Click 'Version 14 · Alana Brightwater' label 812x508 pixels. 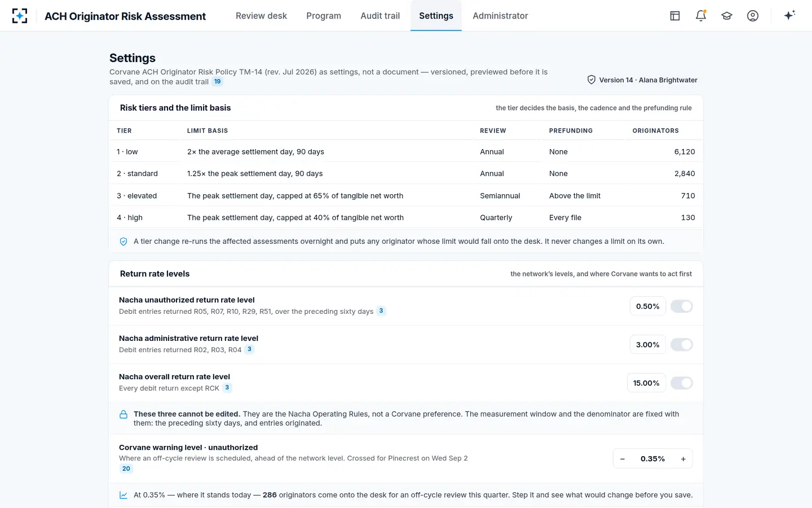click(648, 80)
